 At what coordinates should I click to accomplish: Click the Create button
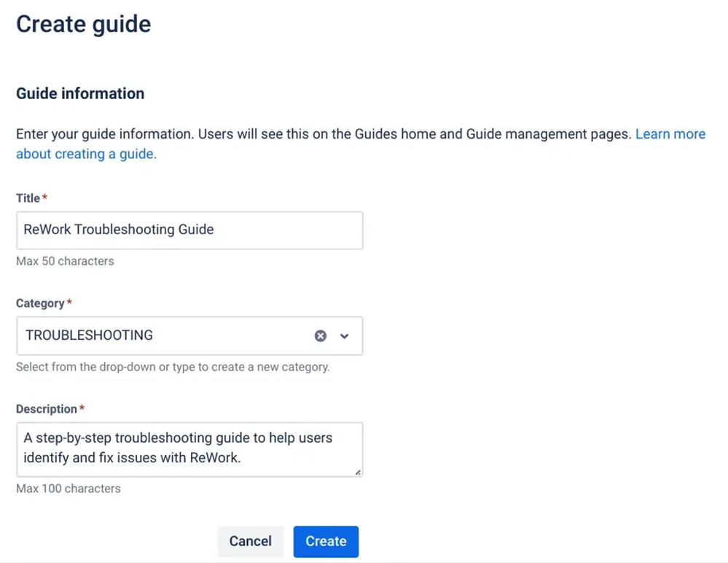click(x=326, y=541)
